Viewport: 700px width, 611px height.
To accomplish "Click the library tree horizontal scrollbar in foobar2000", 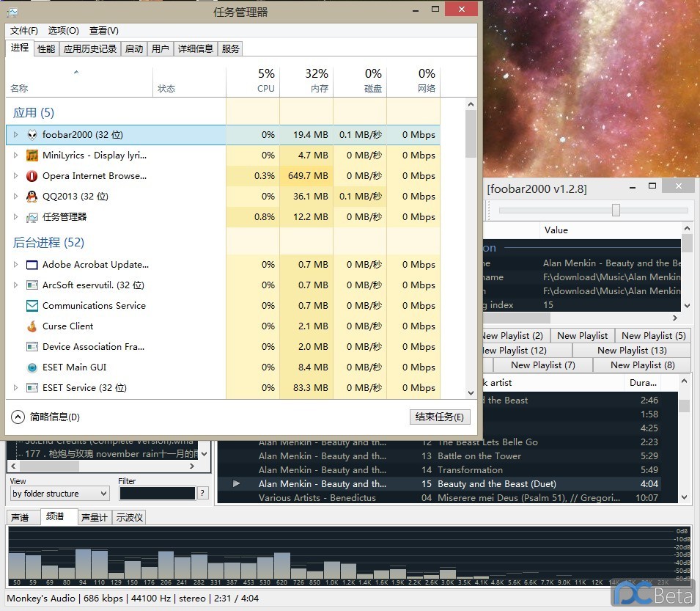I will click(50, 466).
